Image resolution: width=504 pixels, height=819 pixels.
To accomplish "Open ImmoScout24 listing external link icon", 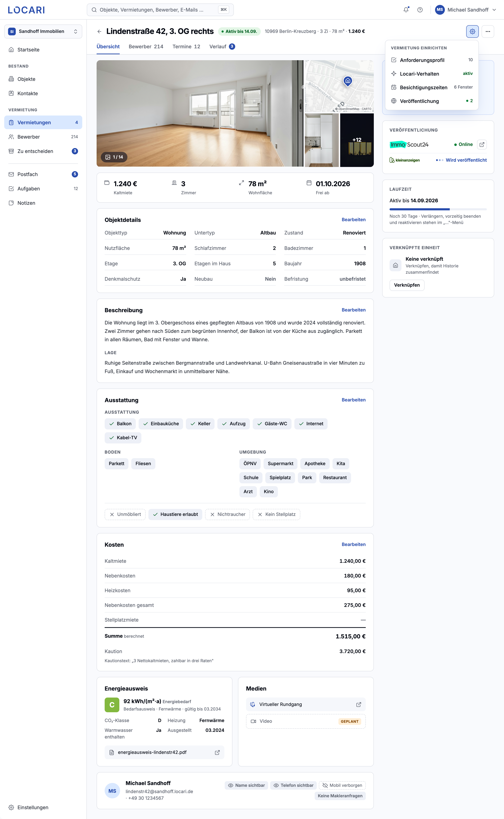I will (482, 144).
